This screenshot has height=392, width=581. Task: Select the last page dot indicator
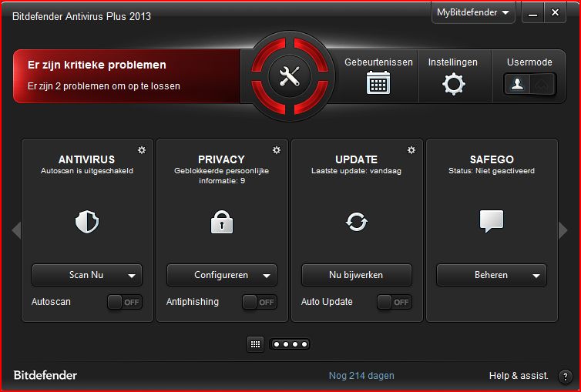304,344
